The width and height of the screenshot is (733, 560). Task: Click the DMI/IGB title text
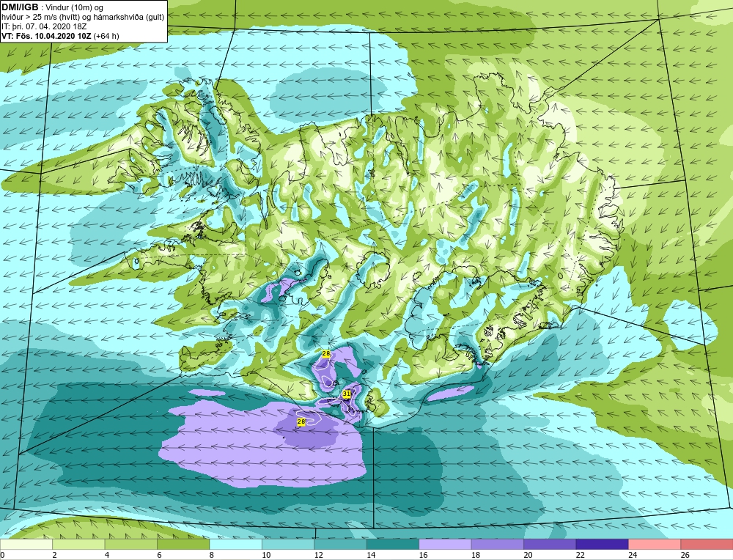20,7
